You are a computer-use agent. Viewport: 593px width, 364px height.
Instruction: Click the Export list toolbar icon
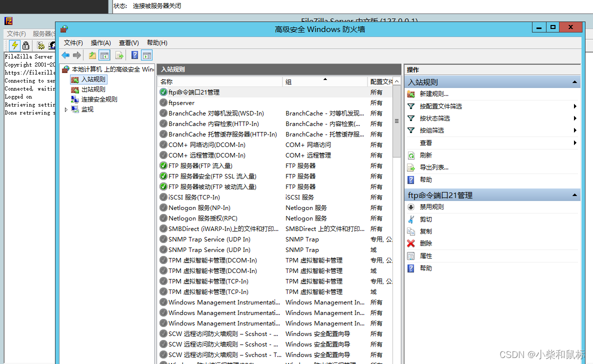(x=119, y=55)
